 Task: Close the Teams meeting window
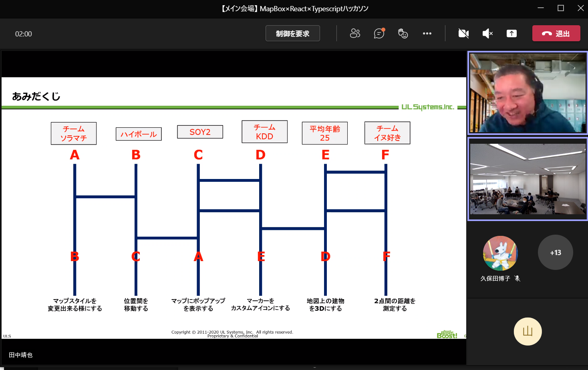tap(580, 8)
